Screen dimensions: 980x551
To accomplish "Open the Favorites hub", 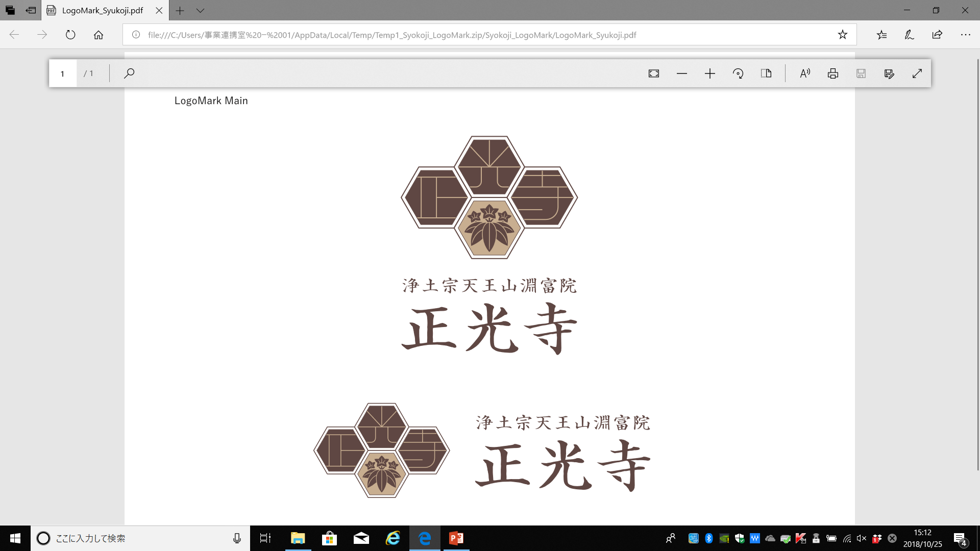I will (881, 35).
